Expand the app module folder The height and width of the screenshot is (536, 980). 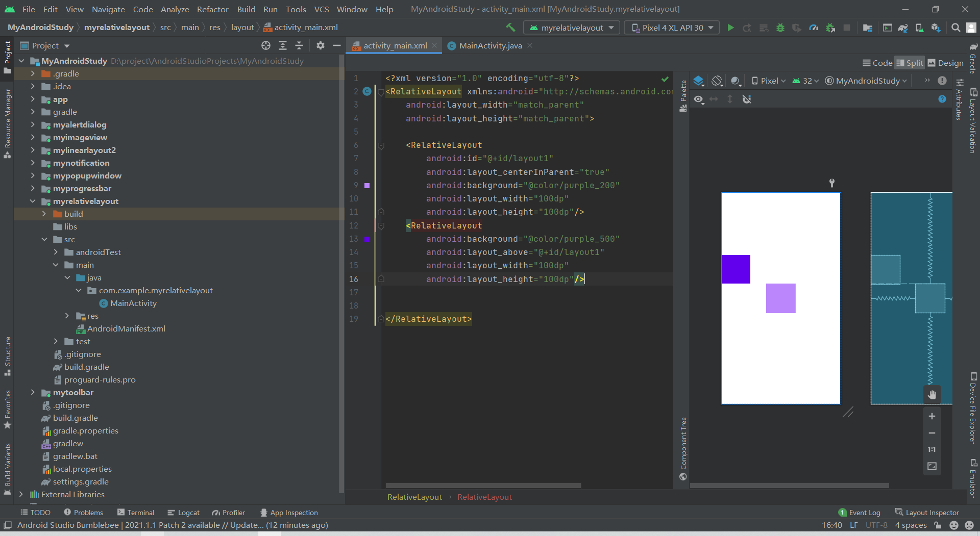[x=33, y=99]
